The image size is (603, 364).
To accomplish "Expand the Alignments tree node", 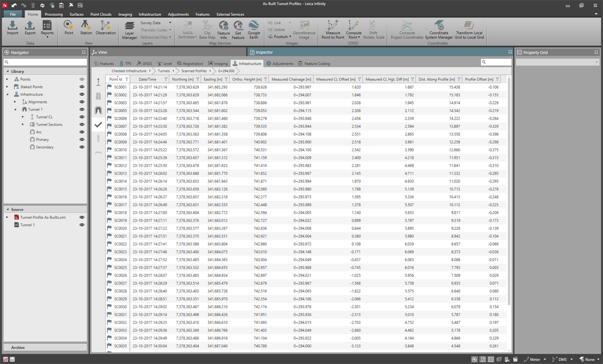I will point(15,102).
